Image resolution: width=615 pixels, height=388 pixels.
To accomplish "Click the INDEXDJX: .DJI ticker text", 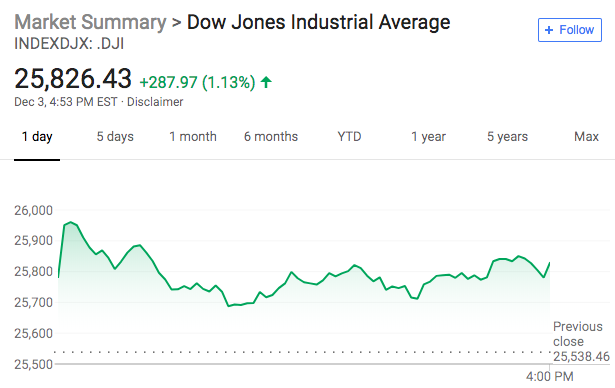I will coord(69,44).
